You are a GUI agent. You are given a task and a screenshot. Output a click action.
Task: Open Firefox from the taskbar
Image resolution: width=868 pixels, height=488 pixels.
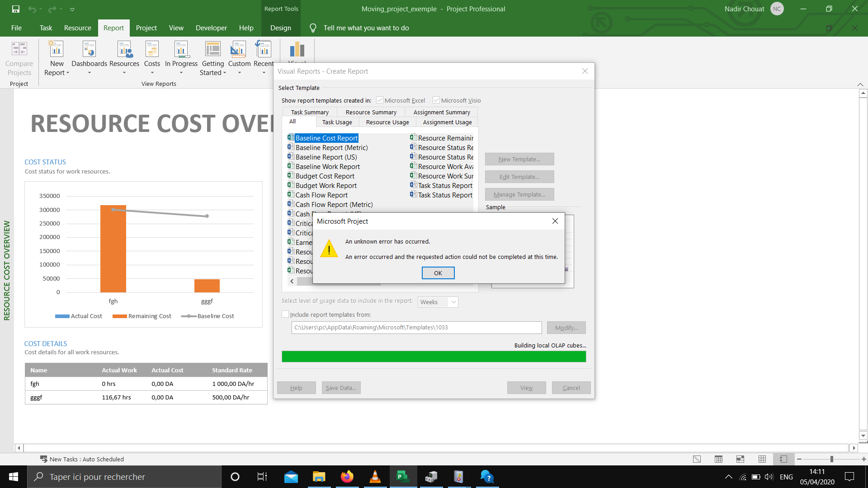[347, 477]
